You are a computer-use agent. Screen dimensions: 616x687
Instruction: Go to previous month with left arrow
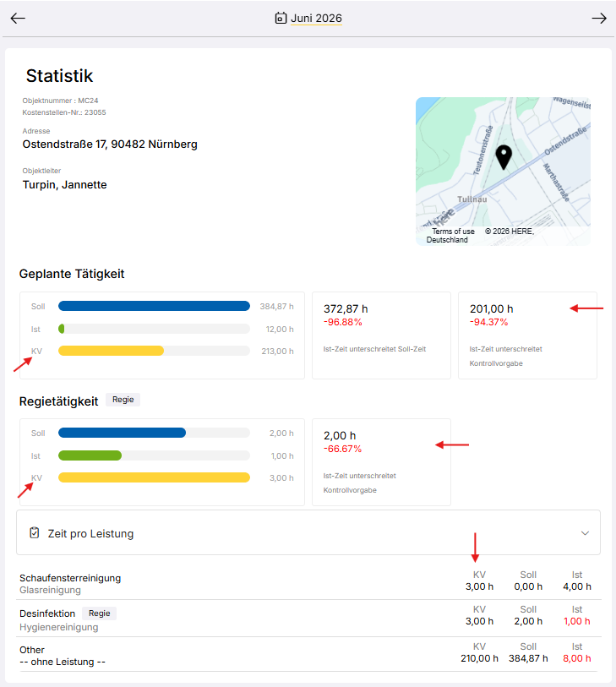coord(18,18)
